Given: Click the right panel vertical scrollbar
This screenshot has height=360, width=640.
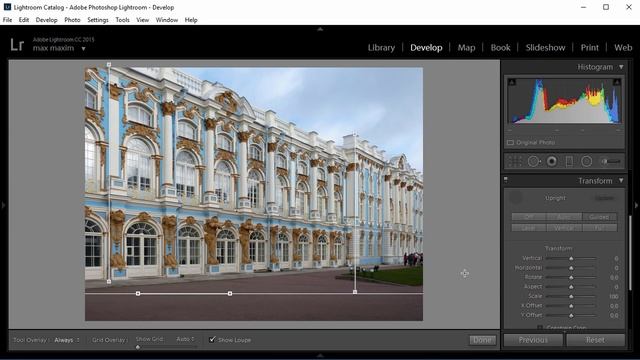Looking at the screenshot, I should click(x=630, y=253).
